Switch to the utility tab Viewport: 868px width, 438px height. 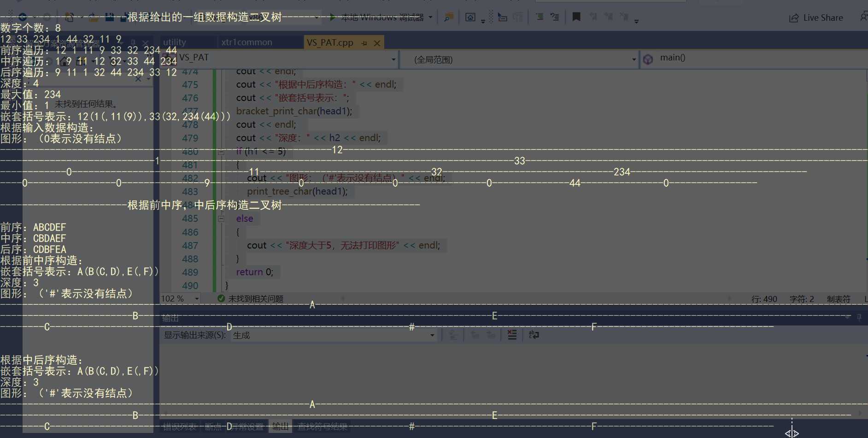(175, 42)
